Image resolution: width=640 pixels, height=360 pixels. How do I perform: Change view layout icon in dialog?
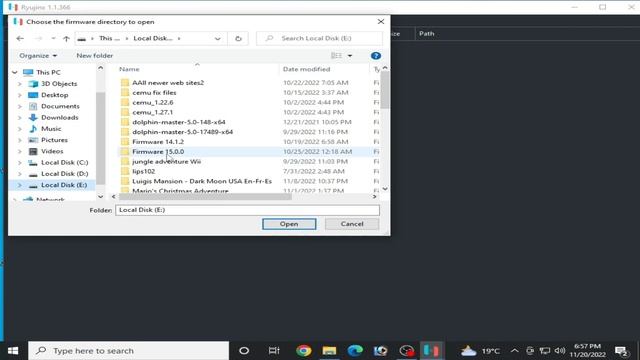tap(336, 56)
